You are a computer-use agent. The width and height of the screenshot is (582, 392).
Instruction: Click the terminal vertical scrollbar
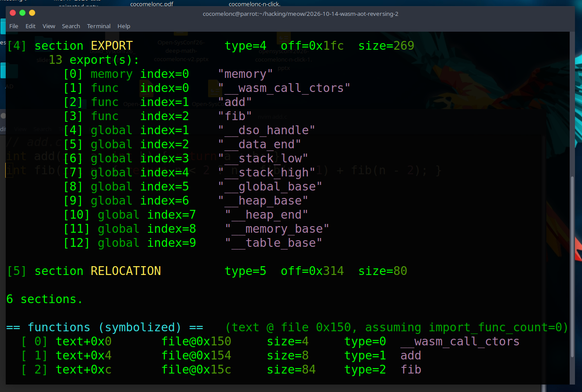click(572, 266)
